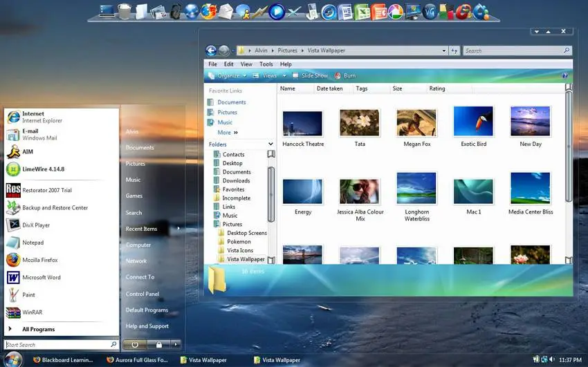Launch the blue media player dock icon
This screenshot has width=588, height=367.
277,12
